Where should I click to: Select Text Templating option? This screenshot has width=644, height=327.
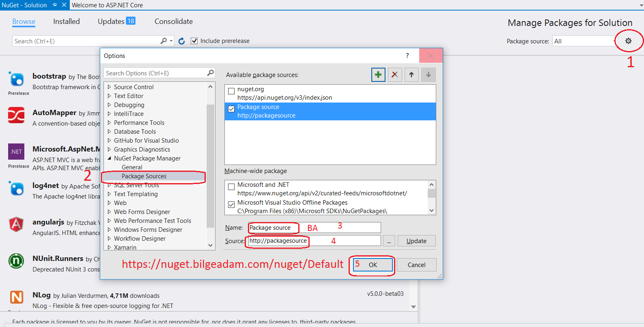pos(136,194)
